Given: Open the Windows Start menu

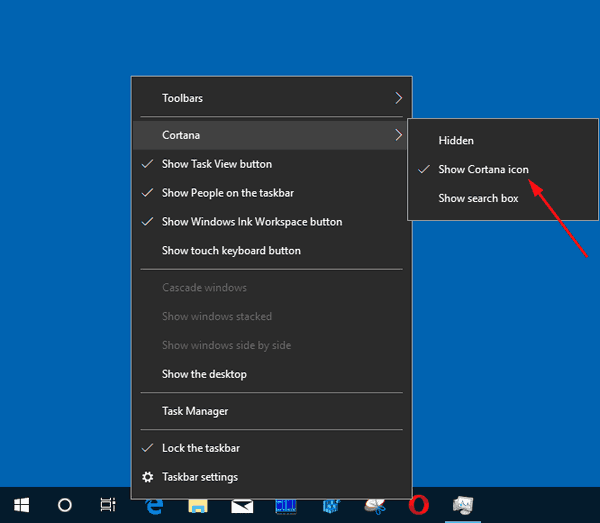Looking at the screenshot, I should (21, 505).
